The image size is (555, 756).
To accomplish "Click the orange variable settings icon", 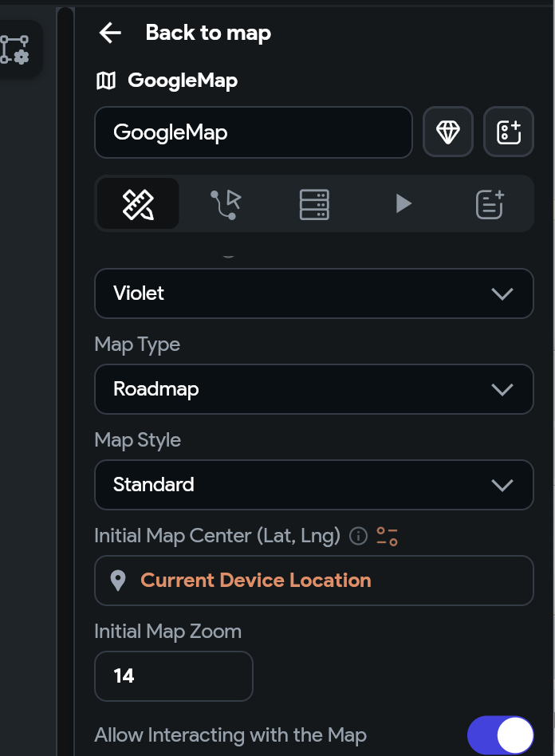I will [388, 536].
